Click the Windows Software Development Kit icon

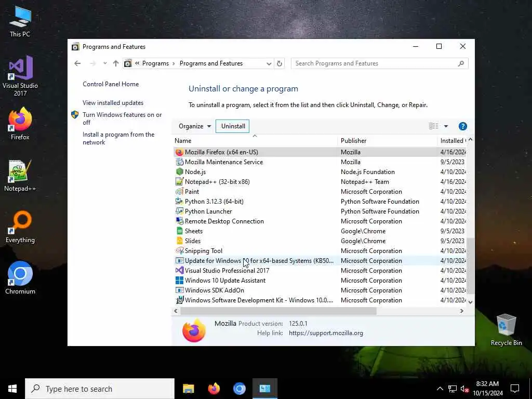point(179,300)
